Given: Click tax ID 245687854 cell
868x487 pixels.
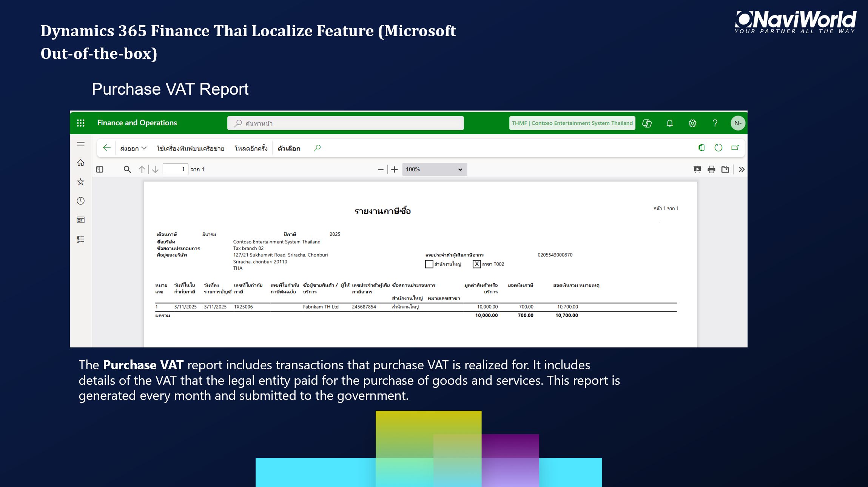Looking at the screenshot, I should (x=364, y=307).
